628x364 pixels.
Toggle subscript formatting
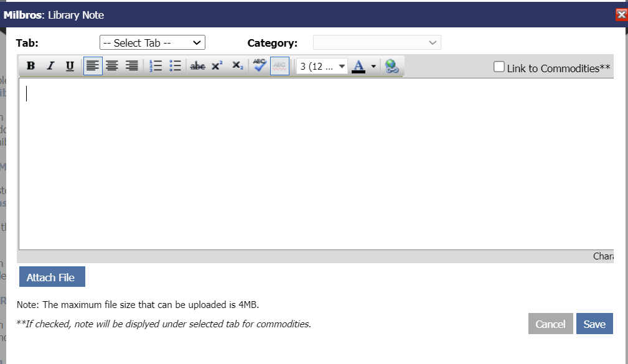pos(237,66)
